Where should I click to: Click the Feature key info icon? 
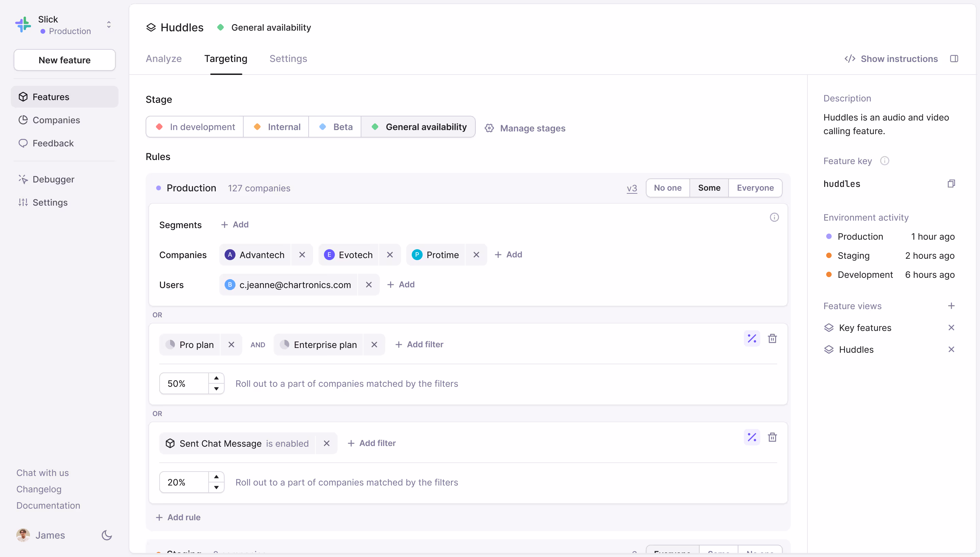(x=884, y=161)
